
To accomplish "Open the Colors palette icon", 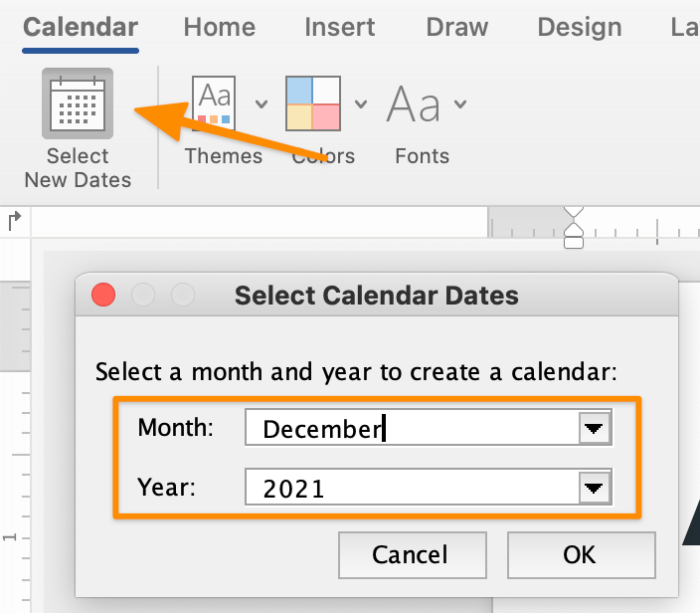I will click(313, 103).
